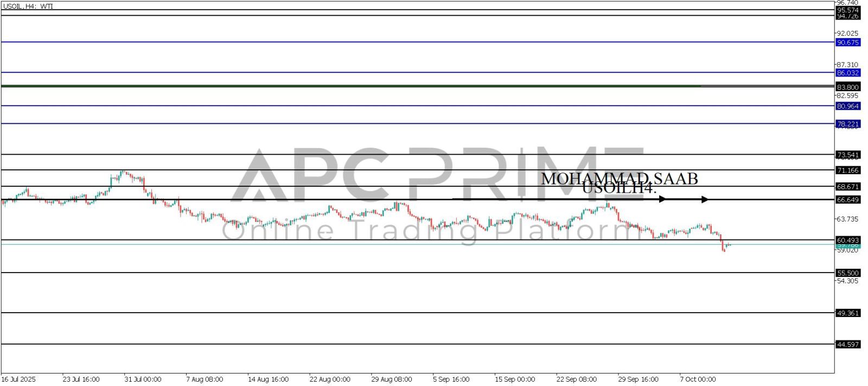Select the 55.500 price level tag
The height and width of the screenshot is (386, 868).
click(847, 273)
